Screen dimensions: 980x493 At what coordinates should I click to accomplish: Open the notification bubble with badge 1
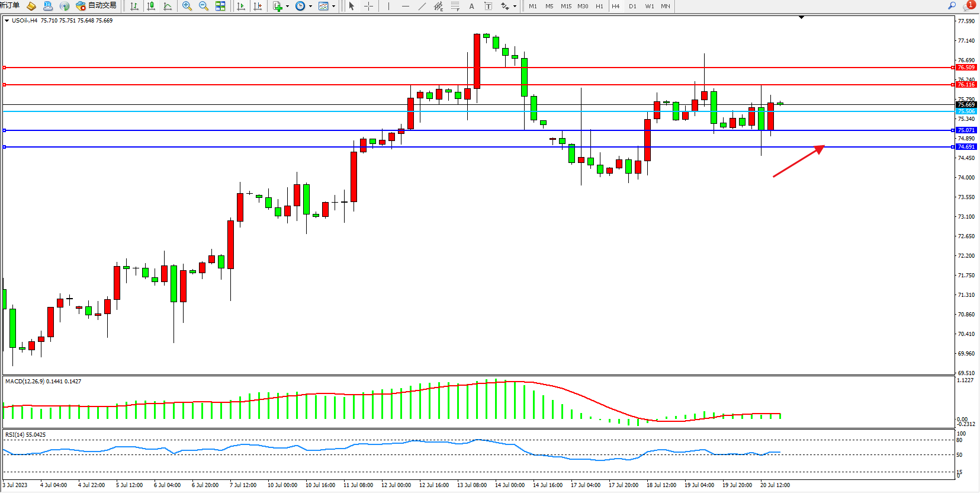[x=968, y=5]
